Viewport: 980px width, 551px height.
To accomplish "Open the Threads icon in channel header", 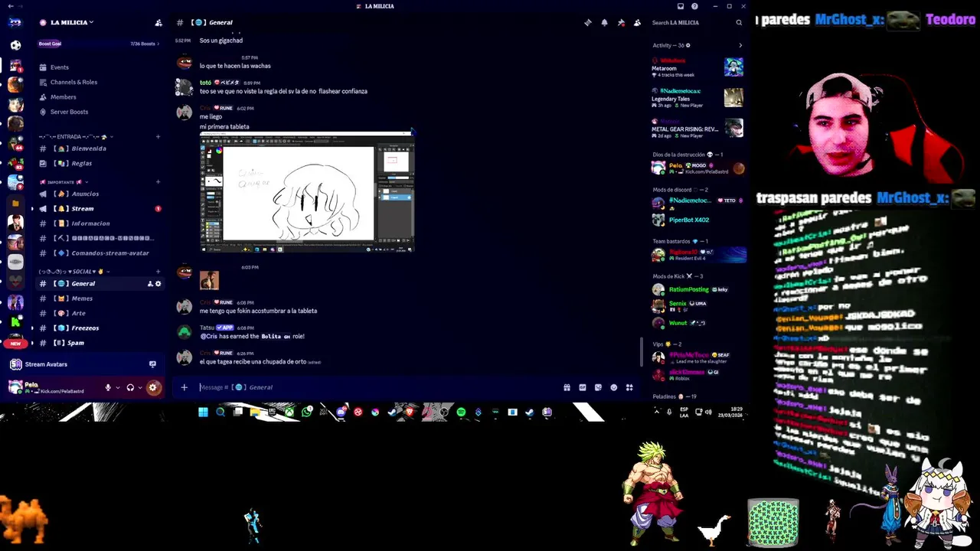I will tap(588, 22).
